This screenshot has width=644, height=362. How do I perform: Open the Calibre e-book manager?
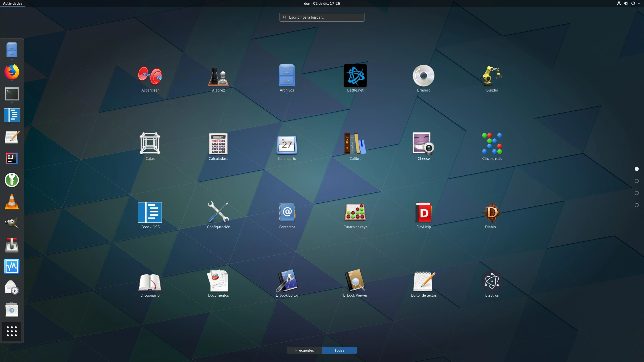(x=355, y=144)
